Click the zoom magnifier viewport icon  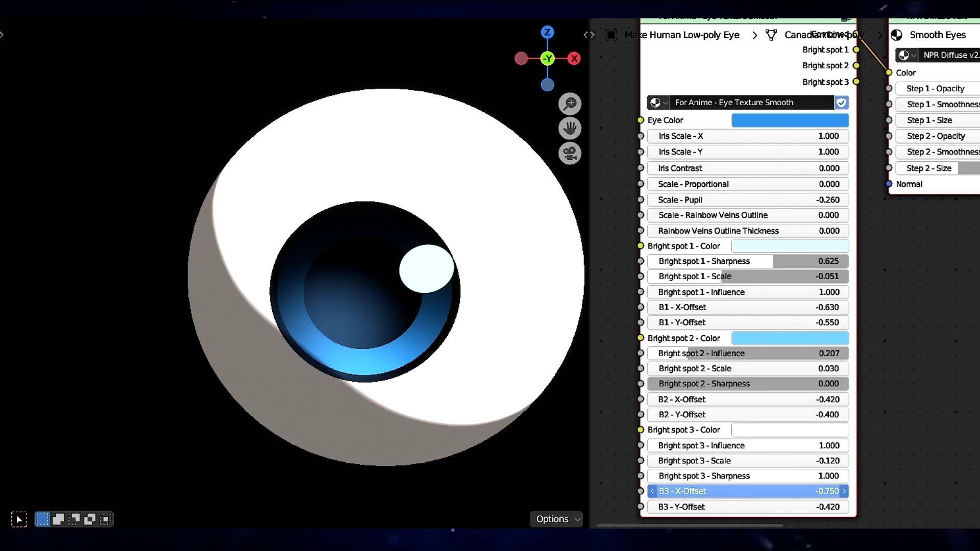pos(570,104)
